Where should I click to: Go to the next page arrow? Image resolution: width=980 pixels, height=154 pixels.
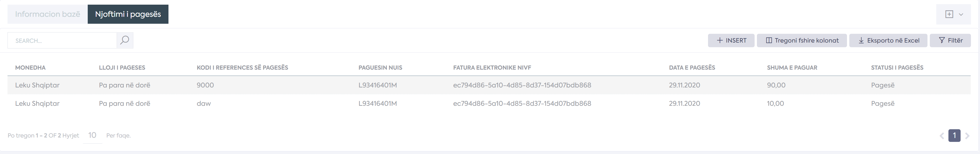click(967, 135)
